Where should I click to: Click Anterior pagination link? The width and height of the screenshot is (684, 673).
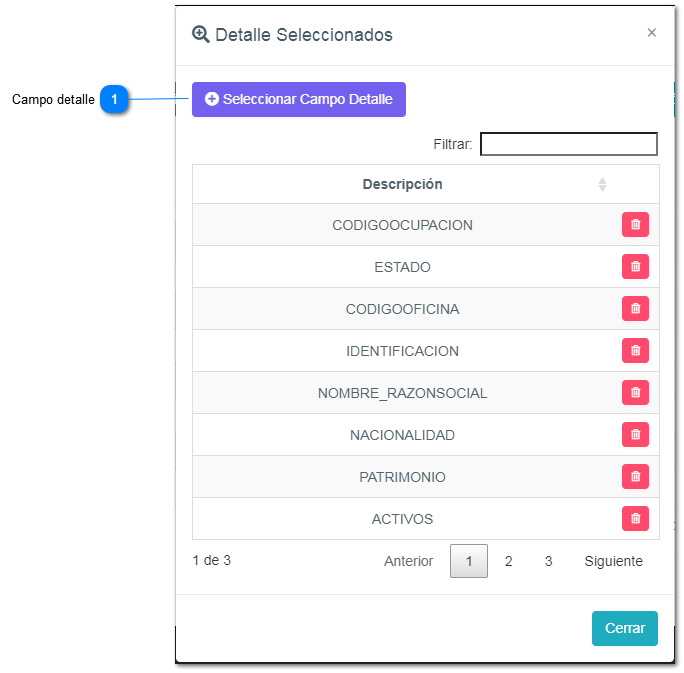pos(408,561)
